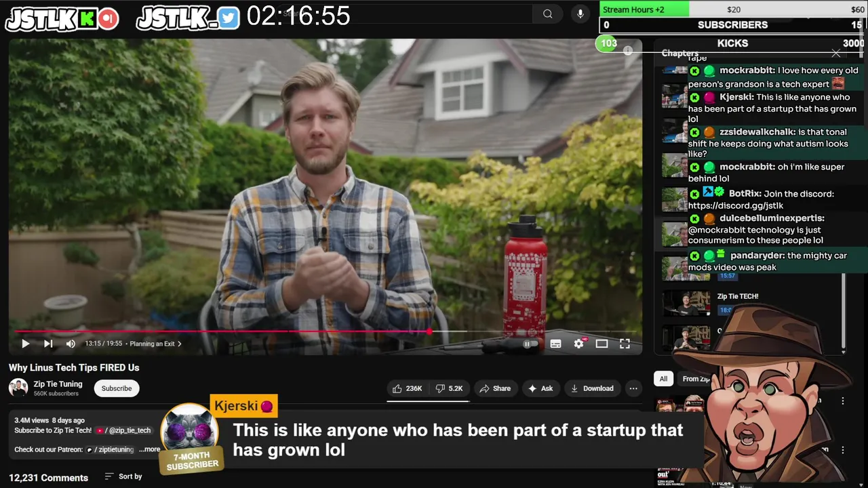
Task: Click the green 103 kicks counter badge
Action: pyautogui.click(x=608, y=43)
